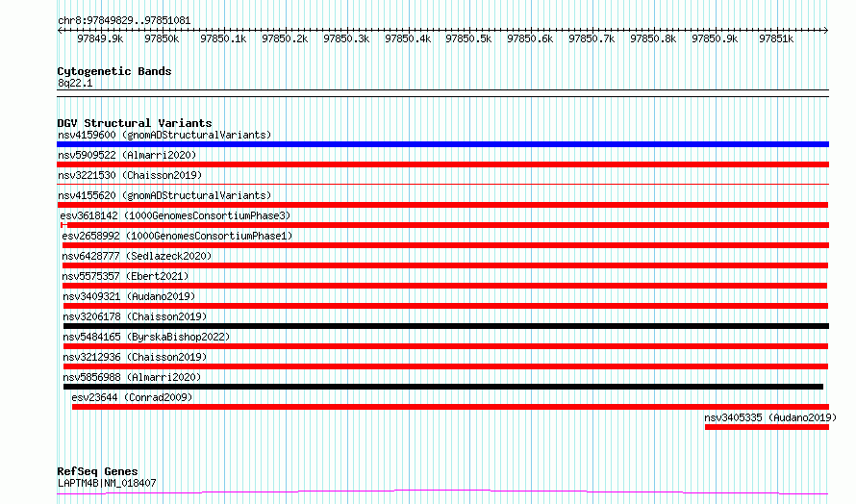Open nsv3206178 (Chaisson2019) label
The height and width of the screenshot is (504, 856).
[x=135, y=316]
